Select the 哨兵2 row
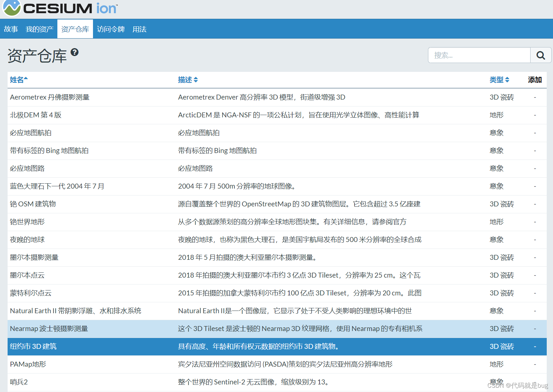The height and width of the screenshot is (392, 553). (277, 382)
